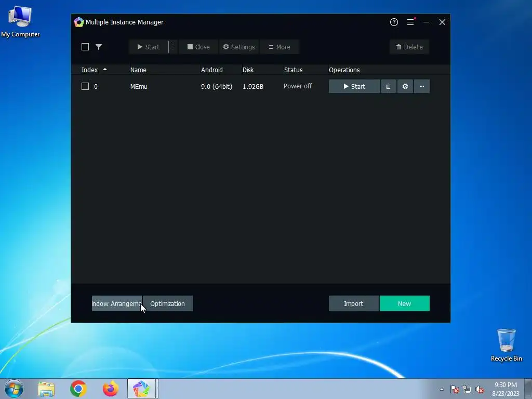Check the MEmu instance row checkbox
Screen dimensions: 532x399
[x=85, y=86]
